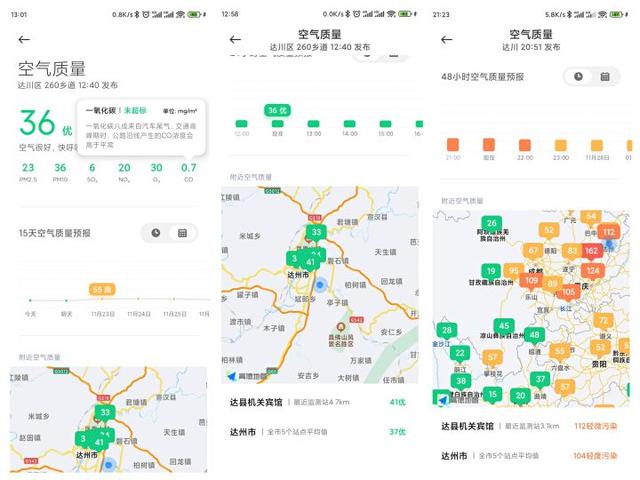The height and width of the screenshot is (480, 640).
Task: Open the 达州市 104轻度污染 city average row
Action: [x=531, y=456]
